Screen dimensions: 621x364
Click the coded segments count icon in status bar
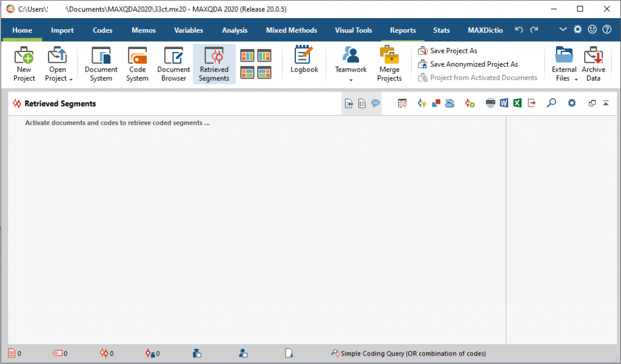pos(104,353)
